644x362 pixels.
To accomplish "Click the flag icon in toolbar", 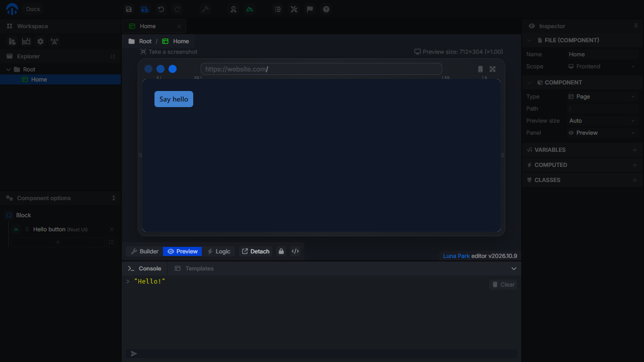I will click(310, 9).
